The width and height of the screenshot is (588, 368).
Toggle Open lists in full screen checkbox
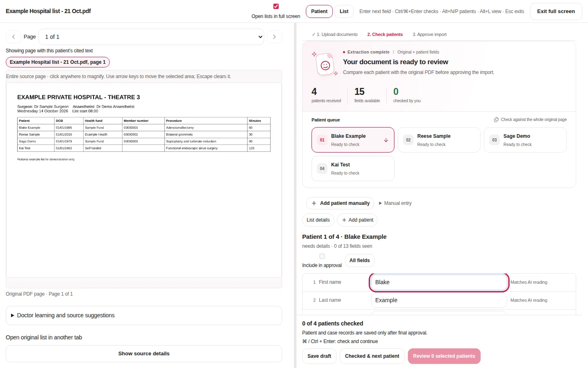click(x=276, y=6)
